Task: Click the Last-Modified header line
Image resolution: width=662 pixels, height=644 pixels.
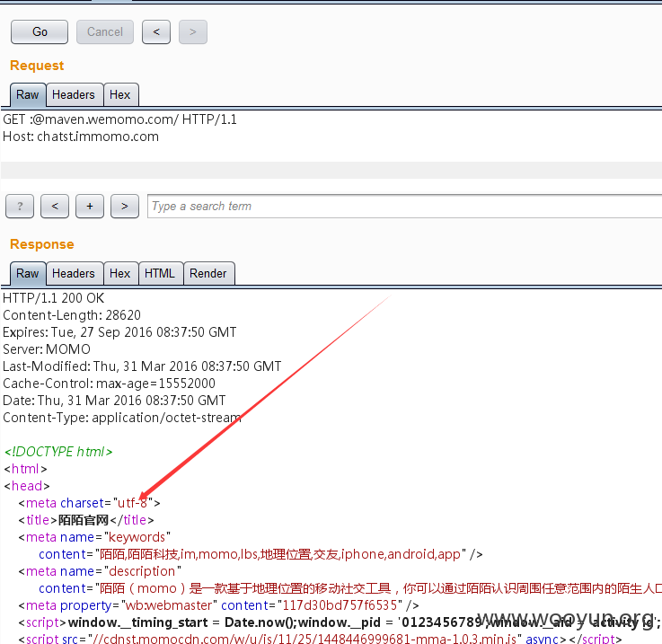Action: tap(142, 366)
